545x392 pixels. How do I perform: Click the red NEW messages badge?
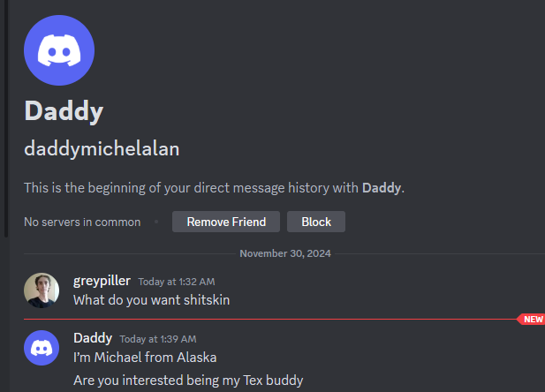coord(531,319)
